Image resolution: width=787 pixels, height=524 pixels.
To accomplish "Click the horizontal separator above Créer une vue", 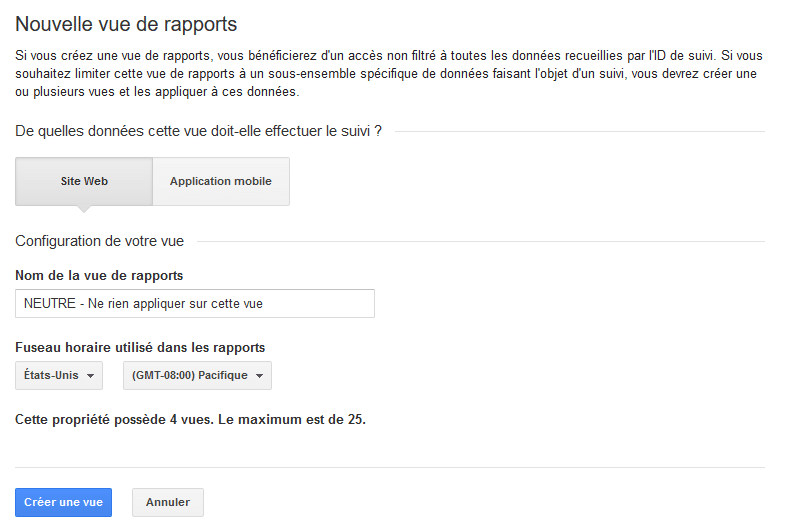I will pos(390,467).
